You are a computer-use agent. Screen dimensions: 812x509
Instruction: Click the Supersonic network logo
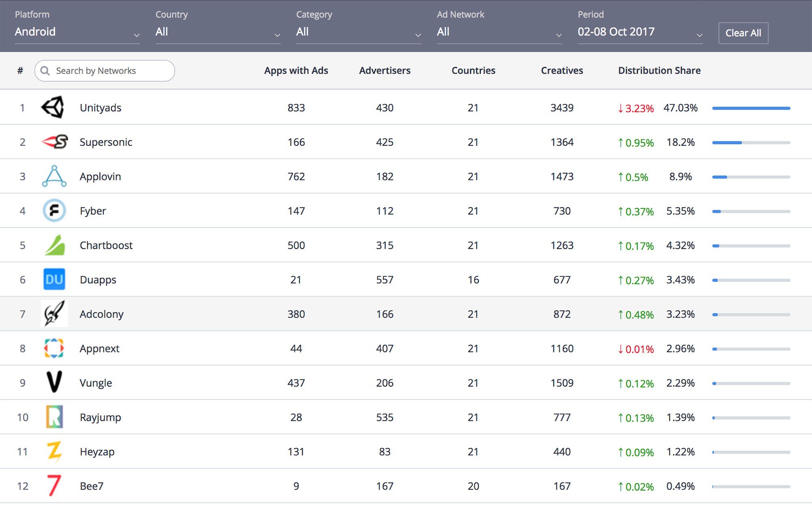[54, 142]
